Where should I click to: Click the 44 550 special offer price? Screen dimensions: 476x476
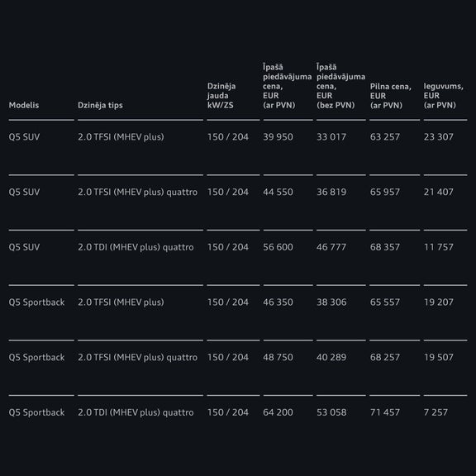pyautogui.click(x=278, y=192)
